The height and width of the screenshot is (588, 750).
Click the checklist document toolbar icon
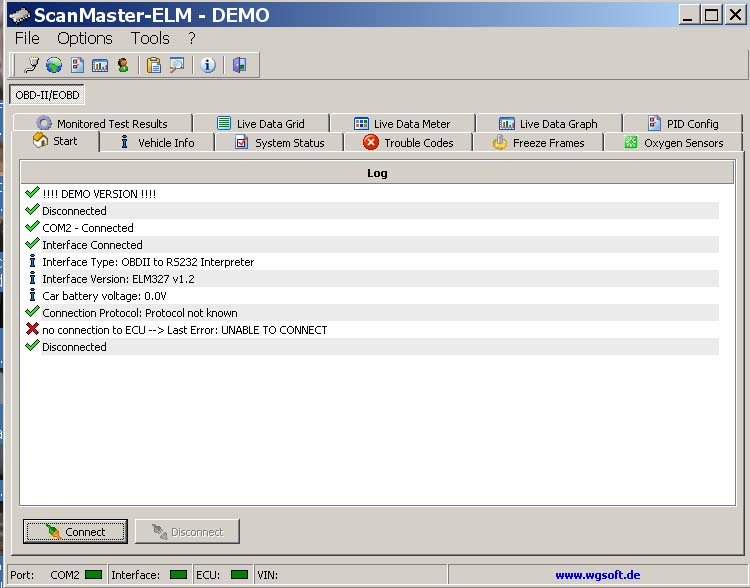[77, 65]
